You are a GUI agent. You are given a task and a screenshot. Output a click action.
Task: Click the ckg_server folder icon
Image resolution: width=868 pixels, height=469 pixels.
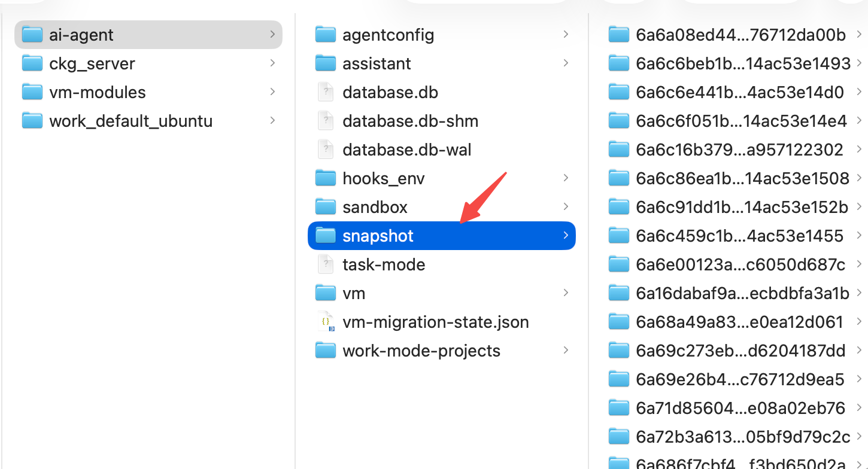click(32, 63)
